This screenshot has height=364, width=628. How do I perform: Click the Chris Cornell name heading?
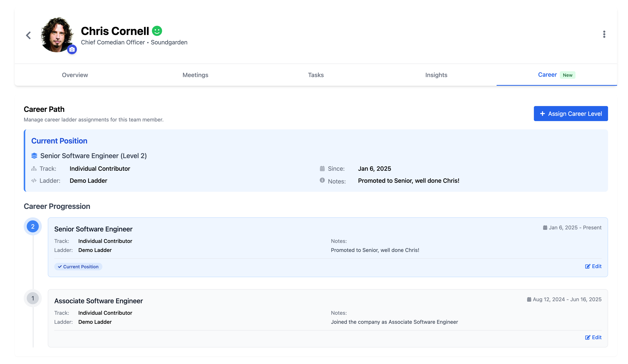[115, 31]
